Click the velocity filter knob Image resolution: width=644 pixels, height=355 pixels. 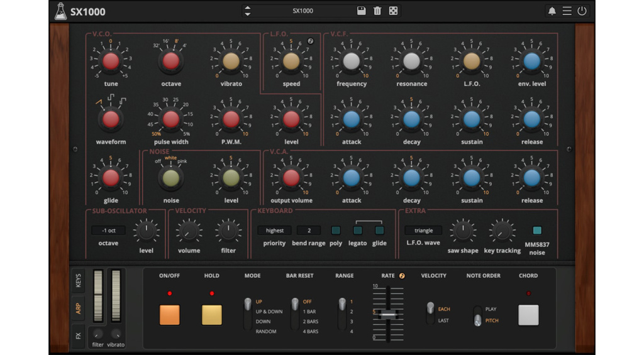coord(228,231)
